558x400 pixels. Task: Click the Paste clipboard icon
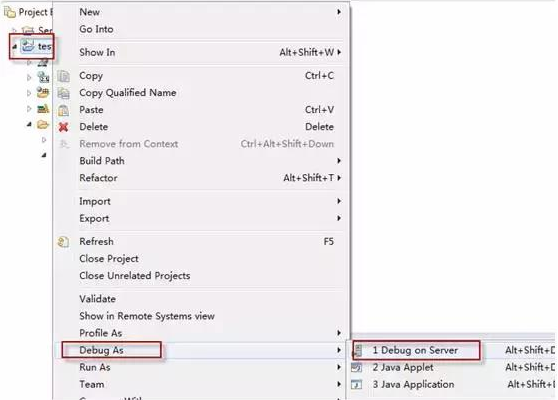(64, 110)
